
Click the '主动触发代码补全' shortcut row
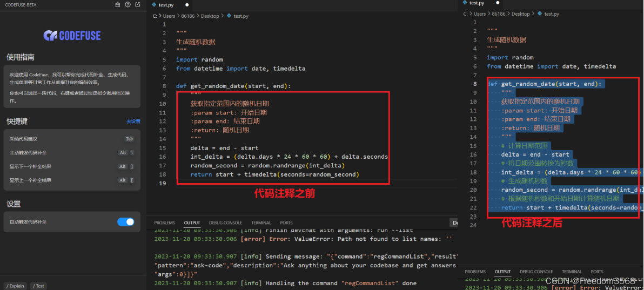pos(72,153)
